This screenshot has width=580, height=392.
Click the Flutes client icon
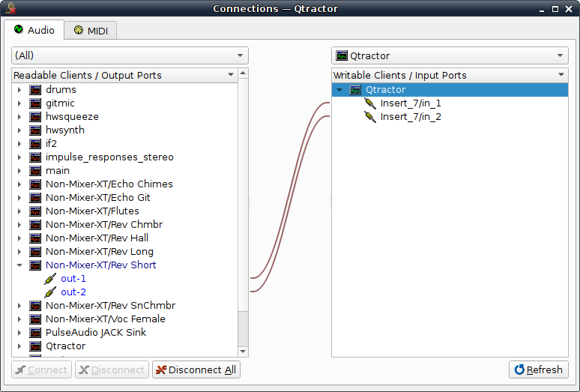tap(35, 211)
